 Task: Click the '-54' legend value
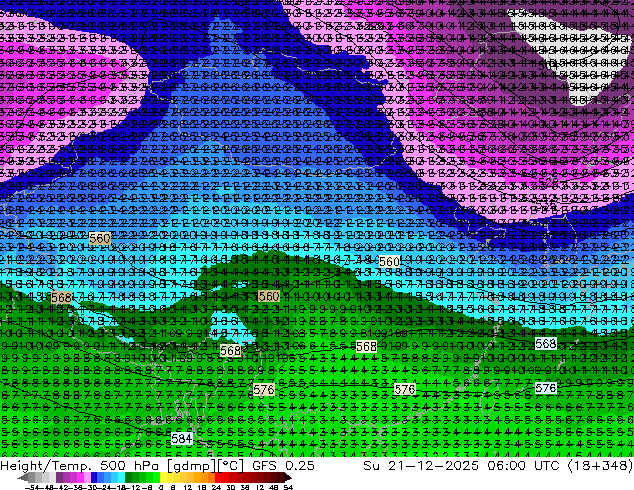31,488
